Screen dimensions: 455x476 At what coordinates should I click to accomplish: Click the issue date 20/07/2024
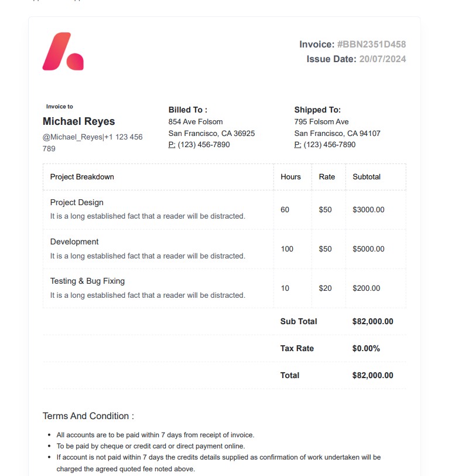pyautogui.click(x=382, y=59)
